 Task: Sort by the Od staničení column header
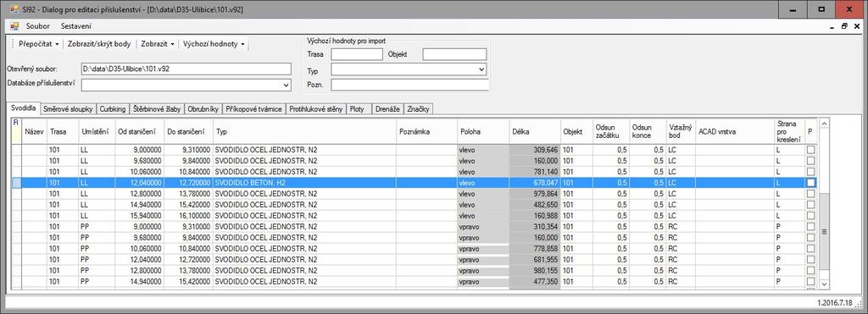[139, 132]
